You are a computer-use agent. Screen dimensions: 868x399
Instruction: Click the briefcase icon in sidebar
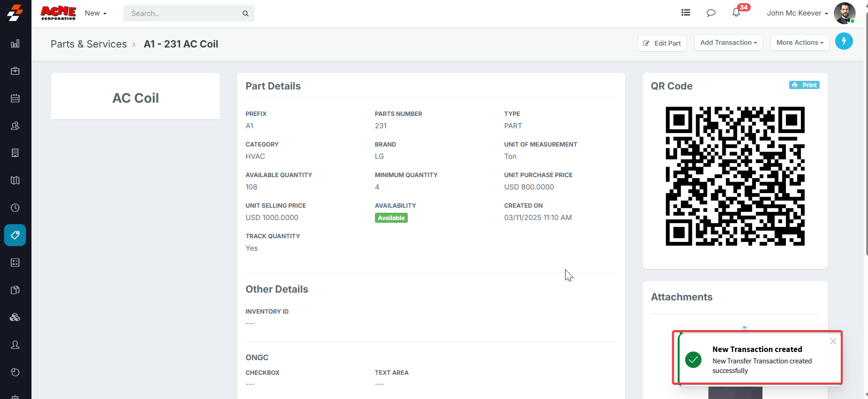[15, 71]
